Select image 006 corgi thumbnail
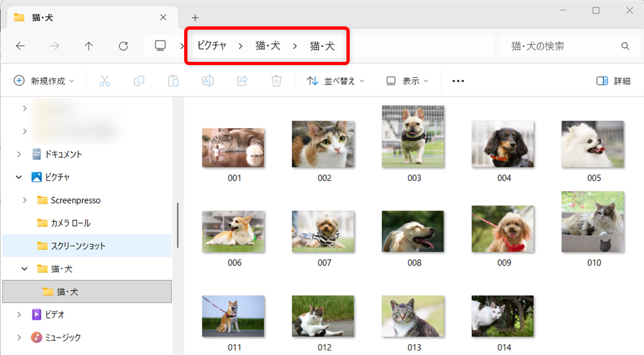 [x=233, y=231]
